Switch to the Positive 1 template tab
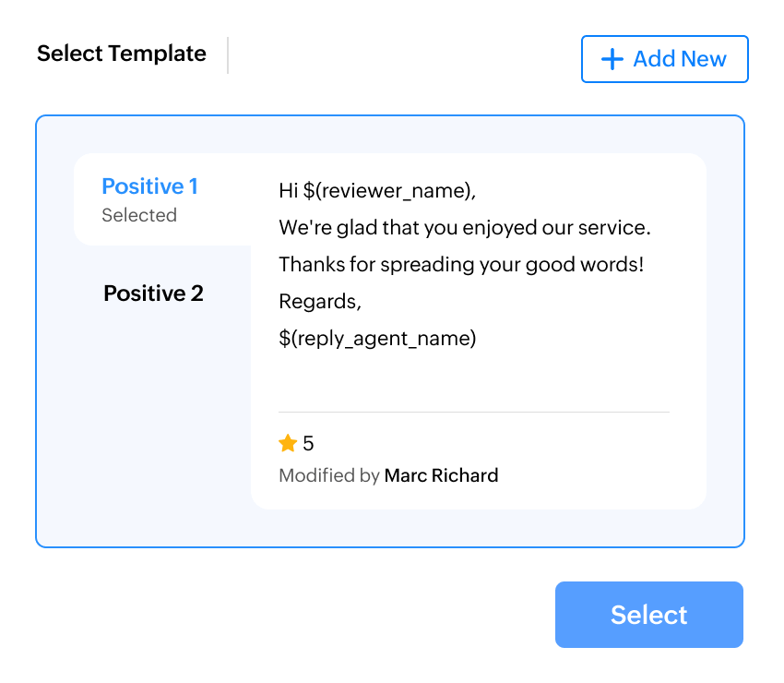 [149, 187]
